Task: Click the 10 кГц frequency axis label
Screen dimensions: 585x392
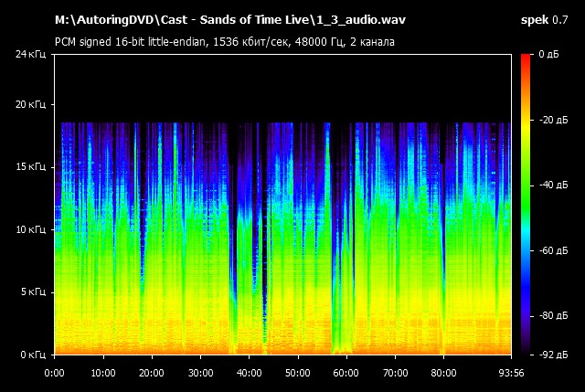Action: [x=30, y=229]
